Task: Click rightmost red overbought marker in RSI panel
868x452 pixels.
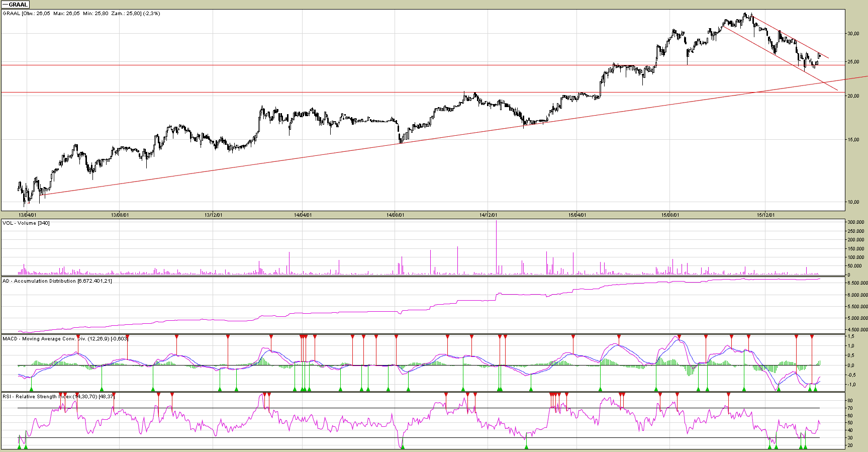Action: click(x=728, y=395)
